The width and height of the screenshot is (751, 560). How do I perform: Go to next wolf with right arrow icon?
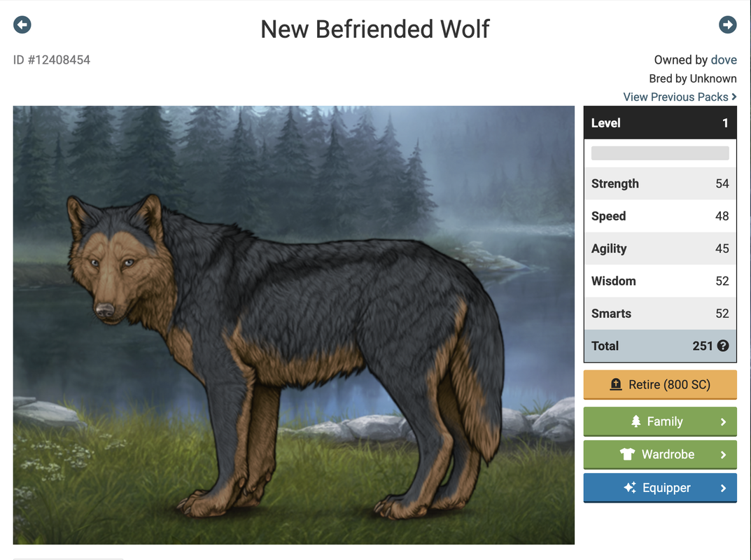pyautogui.click(x=727, y=25)
